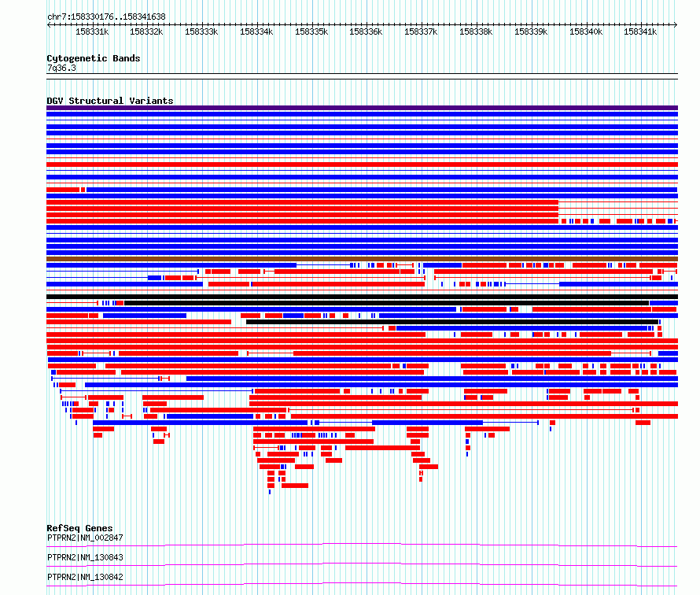Click ruler position 158339k
The image size is (700, 595).
point(531,31)
